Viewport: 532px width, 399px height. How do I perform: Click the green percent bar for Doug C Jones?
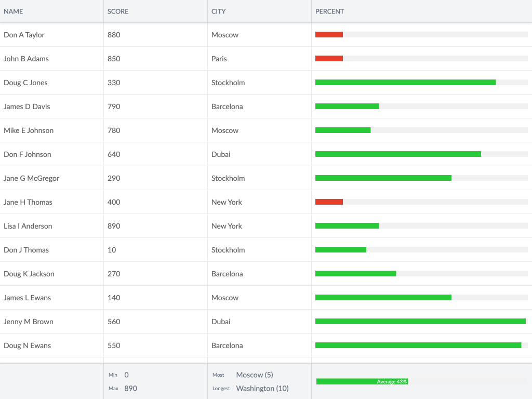[x=405, y=83]
